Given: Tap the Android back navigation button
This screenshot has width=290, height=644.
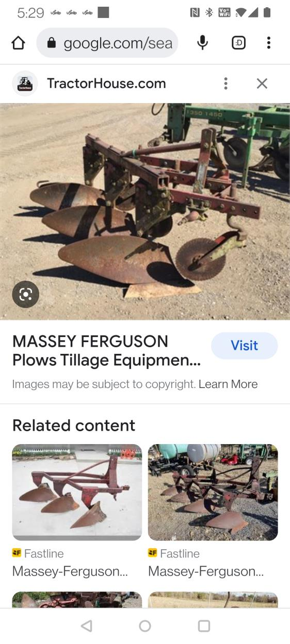Looking at the screenshot, I should pyautogui.click(x=87, y=625).
